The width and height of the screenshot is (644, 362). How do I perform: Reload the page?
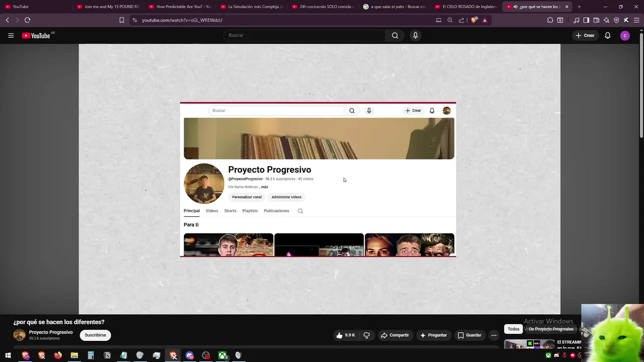27,20
